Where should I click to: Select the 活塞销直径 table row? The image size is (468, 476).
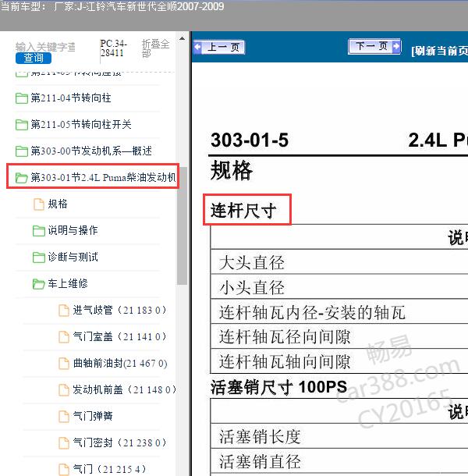tap(339, 461)
